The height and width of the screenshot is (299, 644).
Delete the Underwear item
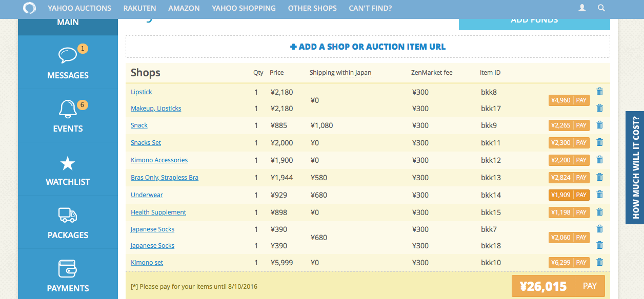pos(599,195)
